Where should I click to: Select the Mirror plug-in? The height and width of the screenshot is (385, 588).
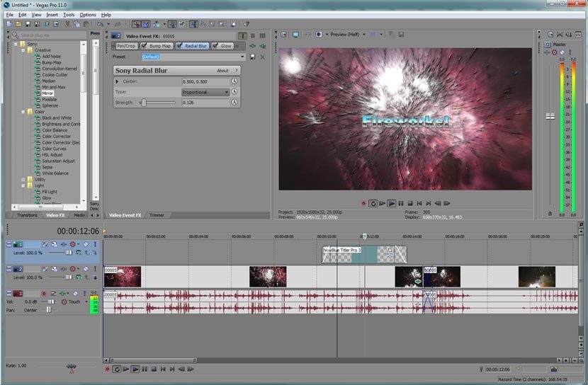coord(47,93)
